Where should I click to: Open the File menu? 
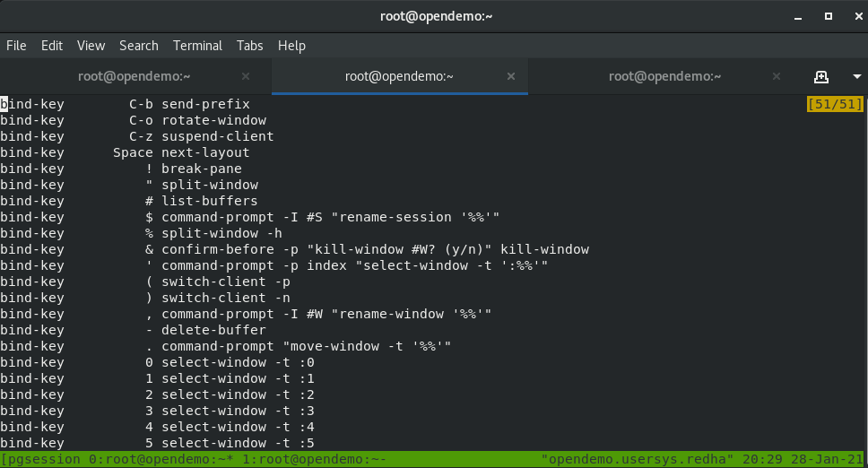click(16, 46)
